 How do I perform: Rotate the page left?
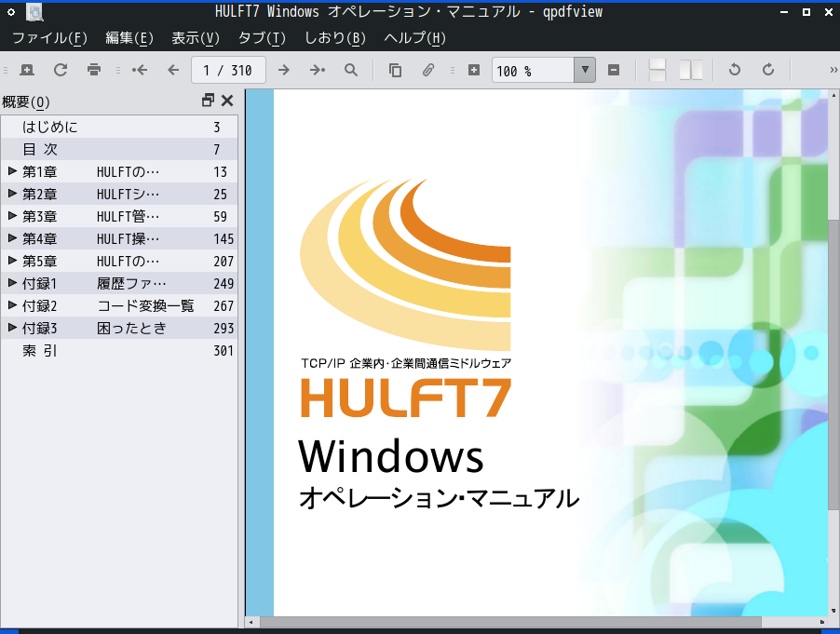735,70
